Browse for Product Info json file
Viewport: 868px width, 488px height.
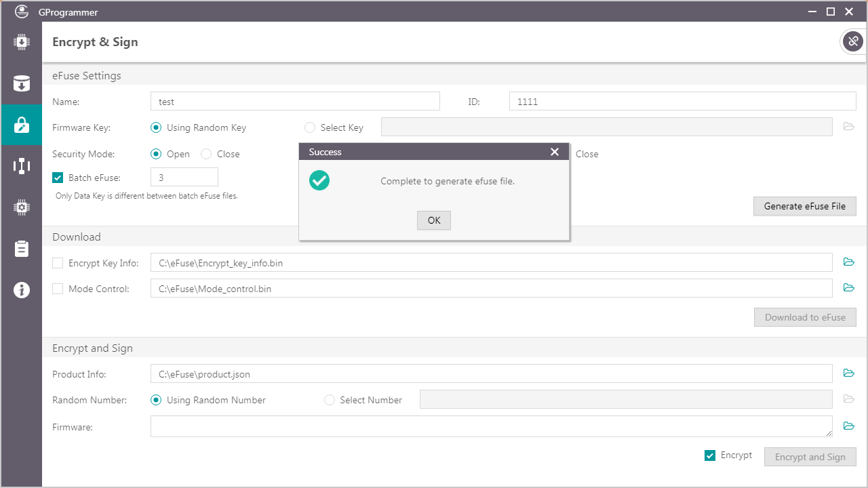tap(848, 373)
